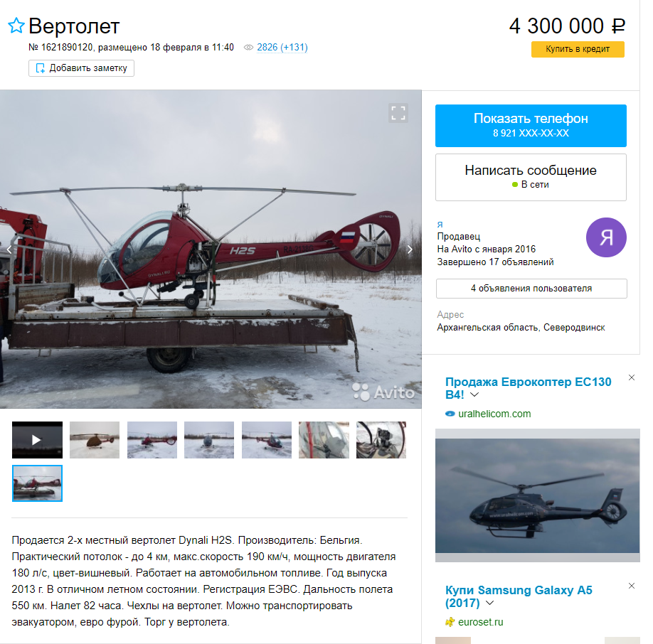This screenshot has width=653, height=644.
Task: Expand the Samsung Galaxy A5 ad chevron
Action: (489, 603)
